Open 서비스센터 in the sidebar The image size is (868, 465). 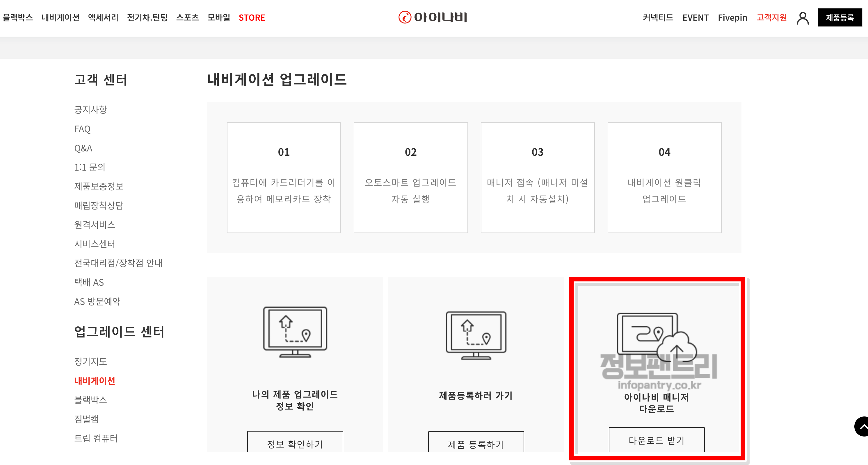(x=94, y=244)
